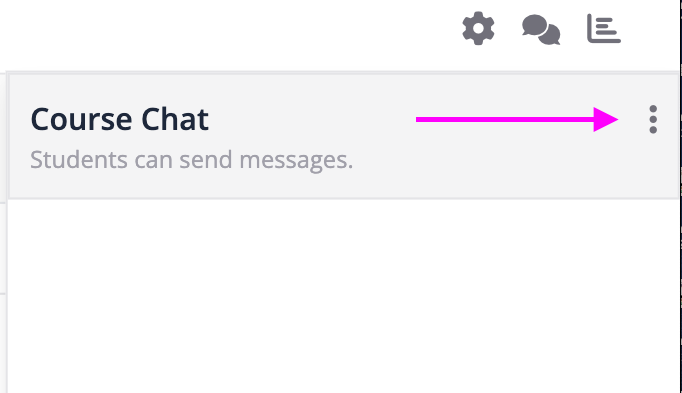Toggle the chat panel with speech bubbles icon

[x=541, y=29]
